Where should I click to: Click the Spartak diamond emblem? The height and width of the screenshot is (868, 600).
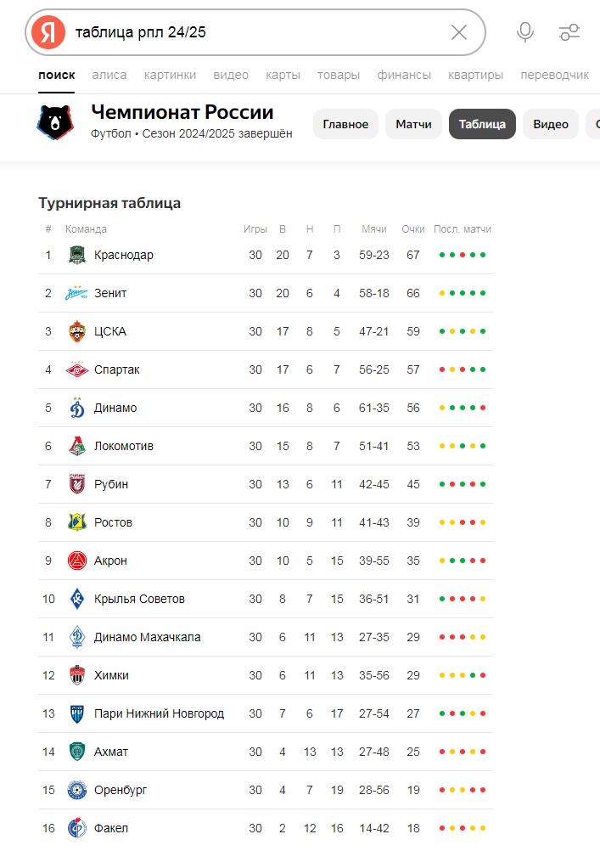(x=77, y=369)
